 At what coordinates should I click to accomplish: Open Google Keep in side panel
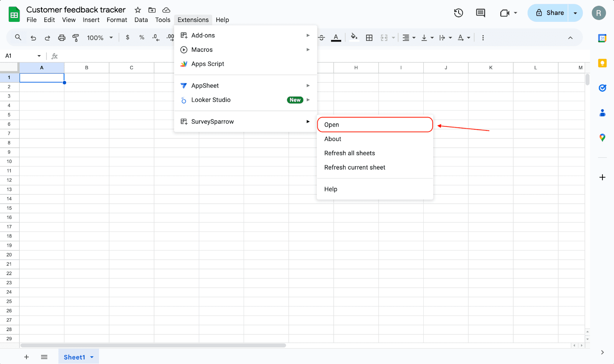[602, 63]
